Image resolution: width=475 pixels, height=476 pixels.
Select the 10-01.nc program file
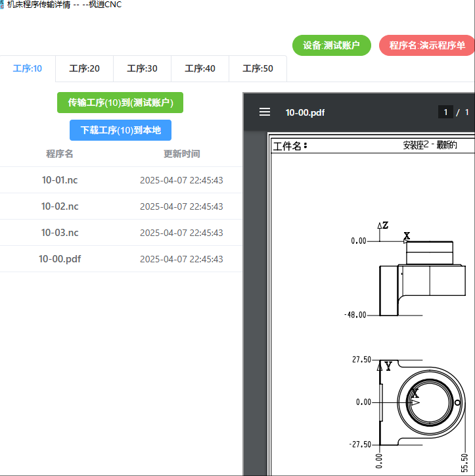coord(60,180)
